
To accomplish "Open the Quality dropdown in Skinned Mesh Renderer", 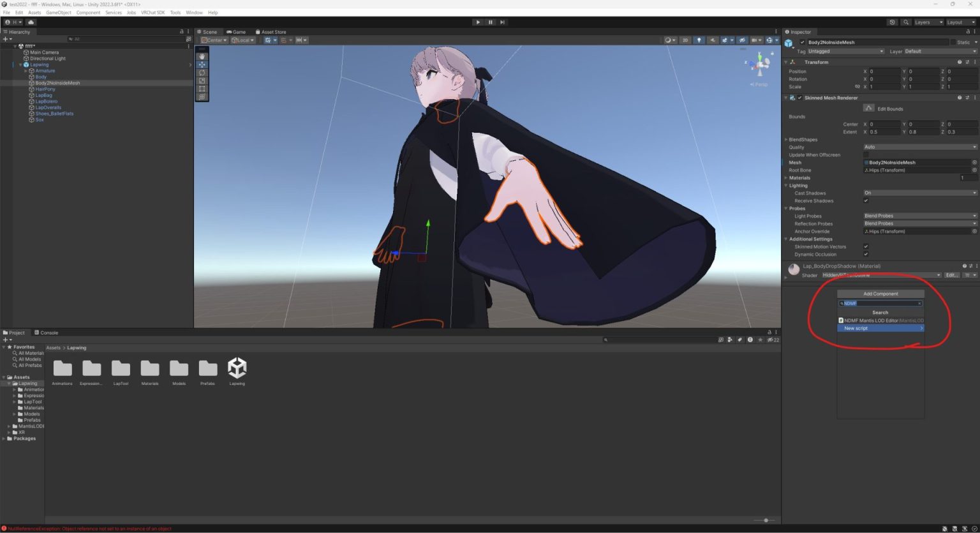I will 919,147.
